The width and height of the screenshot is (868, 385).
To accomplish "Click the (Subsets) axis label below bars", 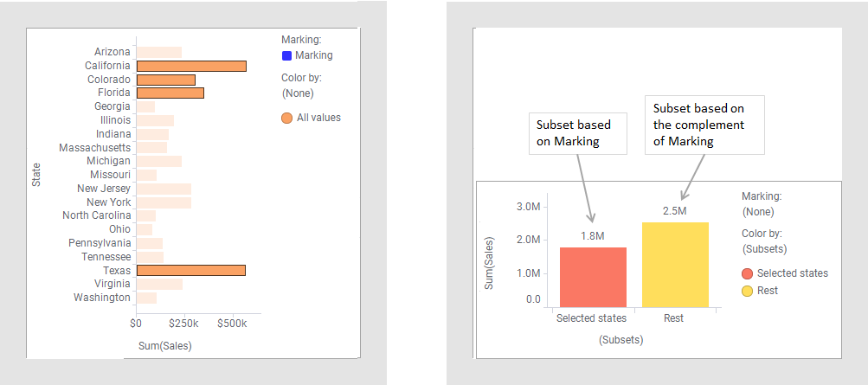I will click(621, 340).
